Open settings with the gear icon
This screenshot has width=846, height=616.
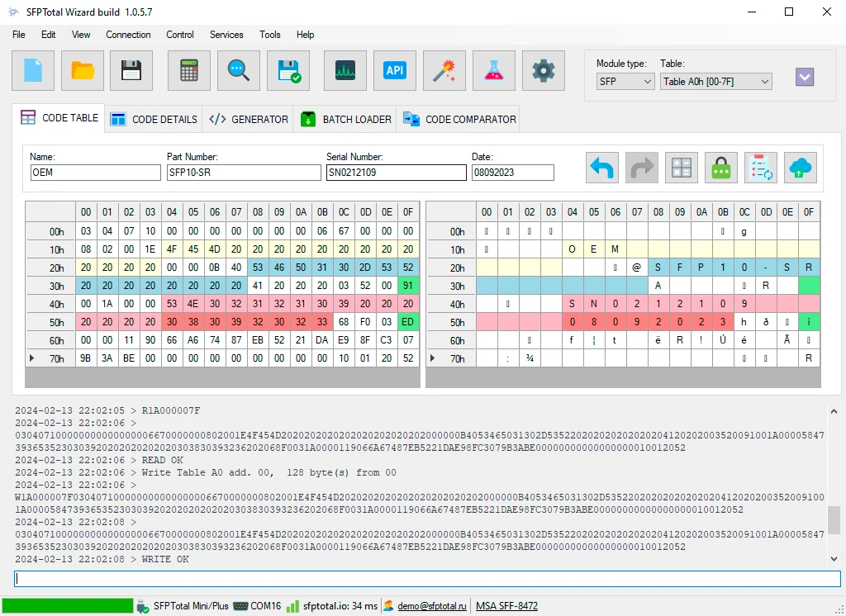pos(544,71)
